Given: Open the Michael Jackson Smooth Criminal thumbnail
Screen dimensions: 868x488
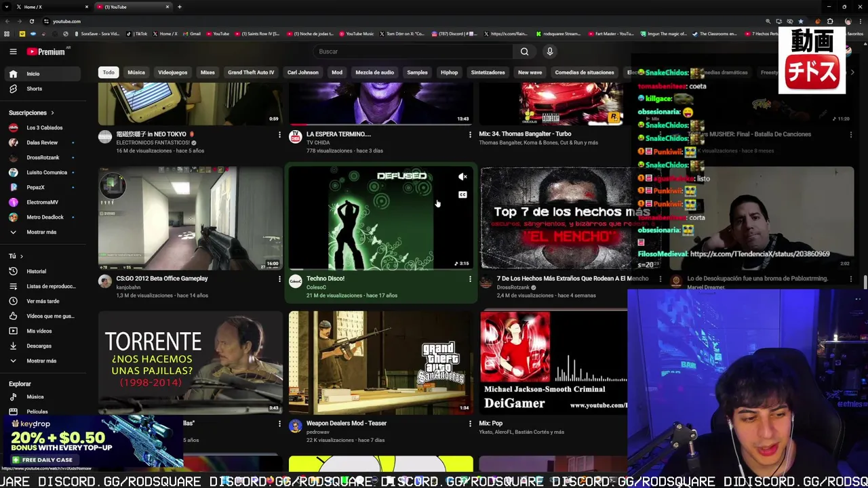Looking at the screenshot, I should (x=553, y=363).
